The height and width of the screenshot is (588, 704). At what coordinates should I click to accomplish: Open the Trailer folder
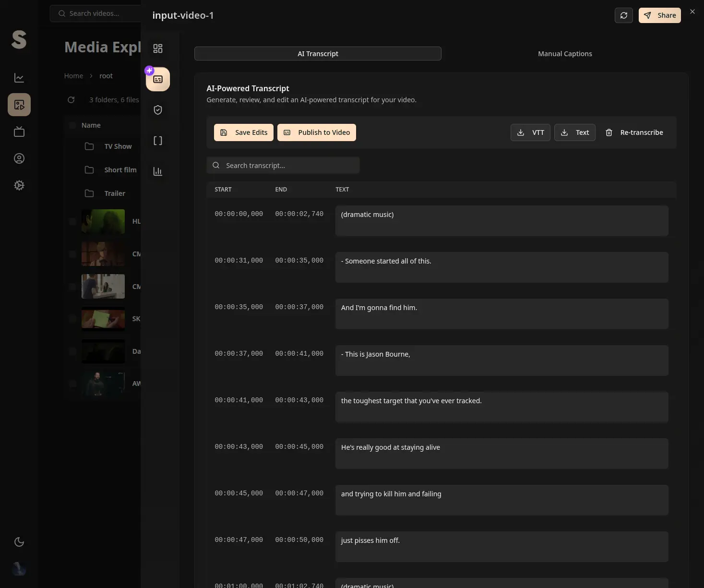tap(115, 193)
